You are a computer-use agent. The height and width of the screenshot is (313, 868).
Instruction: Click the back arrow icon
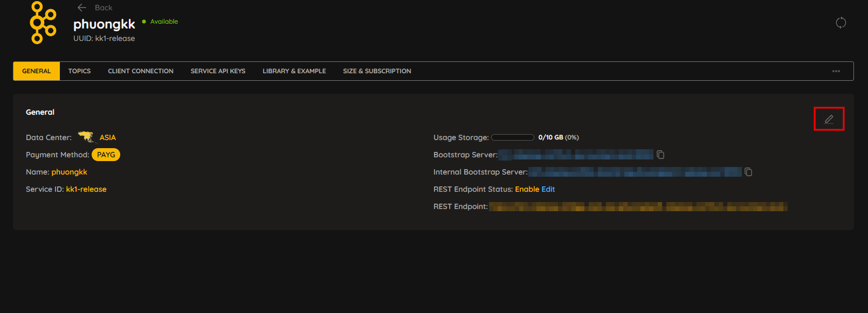pyautogui.click(x=82, y=8)
